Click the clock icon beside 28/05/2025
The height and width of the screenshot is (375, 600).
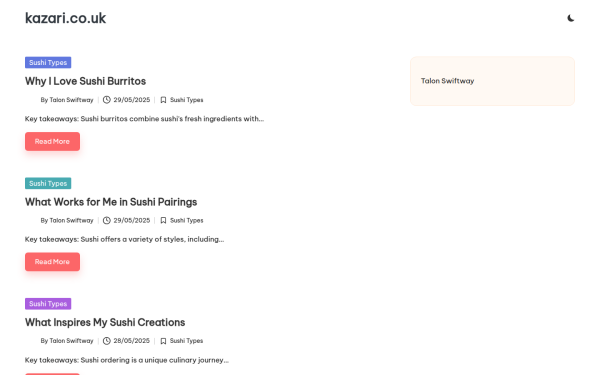[x=107, y=341]
